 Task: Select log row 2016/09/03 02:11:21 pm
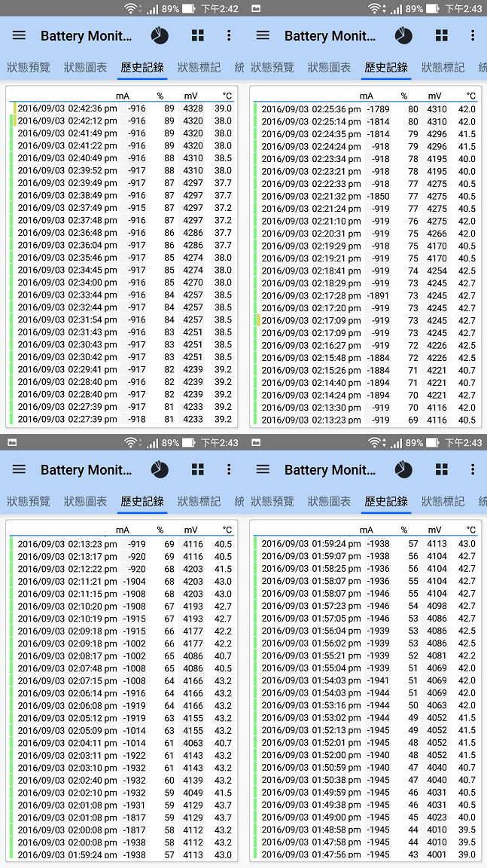tap(122, 581)
